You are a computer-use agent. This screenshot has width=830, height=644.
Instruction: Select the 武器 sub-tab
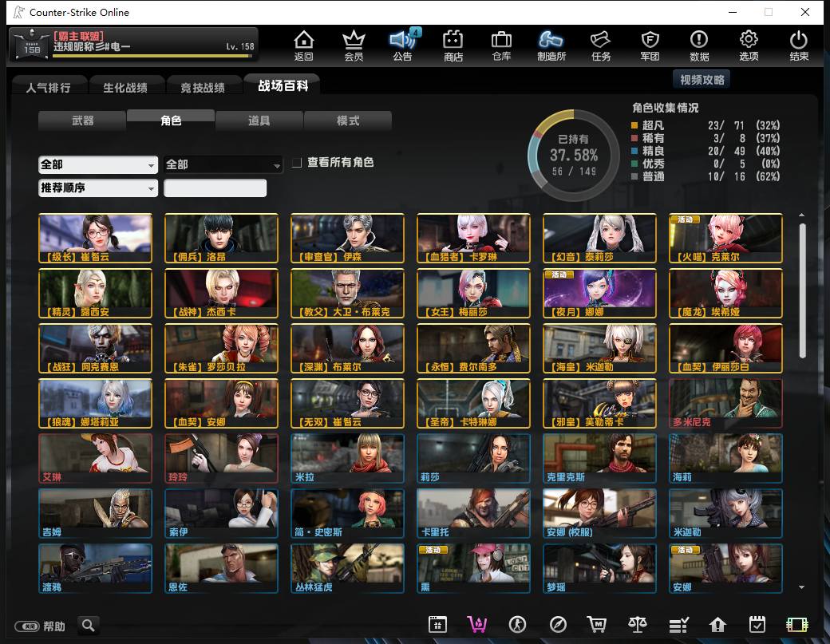click(82, 121)
